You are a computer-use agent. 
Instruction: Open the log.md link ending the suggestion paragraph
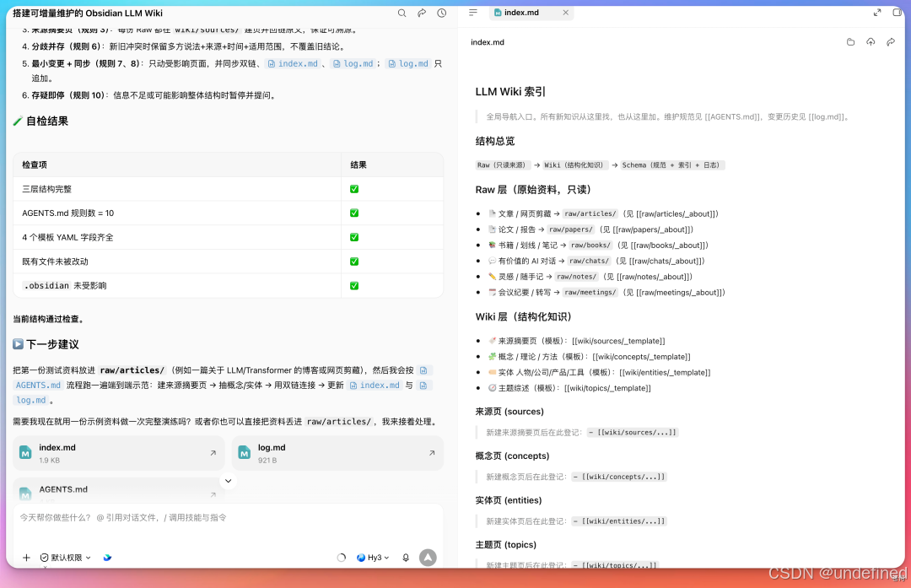[x=31, y=401]
